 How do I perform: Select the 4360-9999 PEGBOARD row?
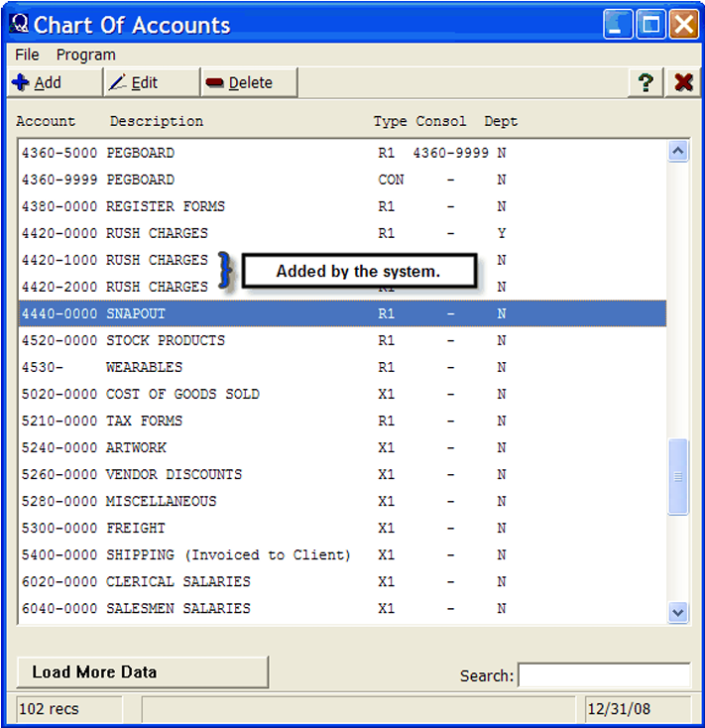tap(342, 180)
